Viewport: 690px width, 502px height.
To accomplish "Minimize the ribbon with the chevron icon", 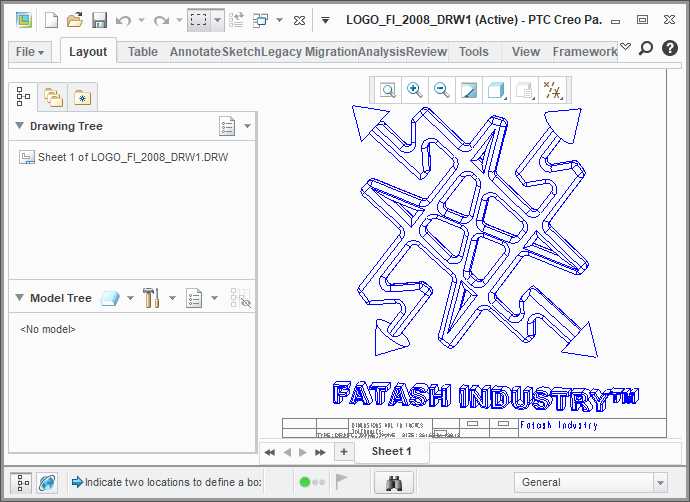I will click(x=625, y=46).
